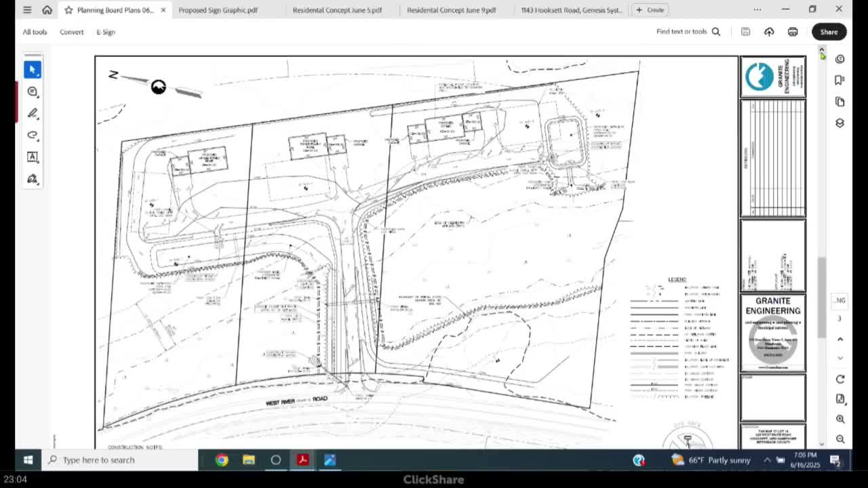Screen dimensions: 868x488
Task: Zoom out of the document
Action: [x=840, y=439]
